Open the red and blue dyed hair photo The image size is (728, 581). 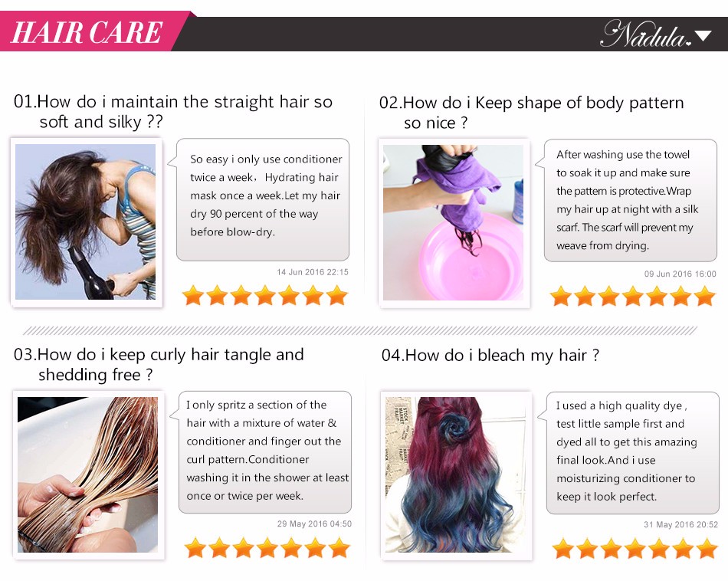[x=455, y=474]
